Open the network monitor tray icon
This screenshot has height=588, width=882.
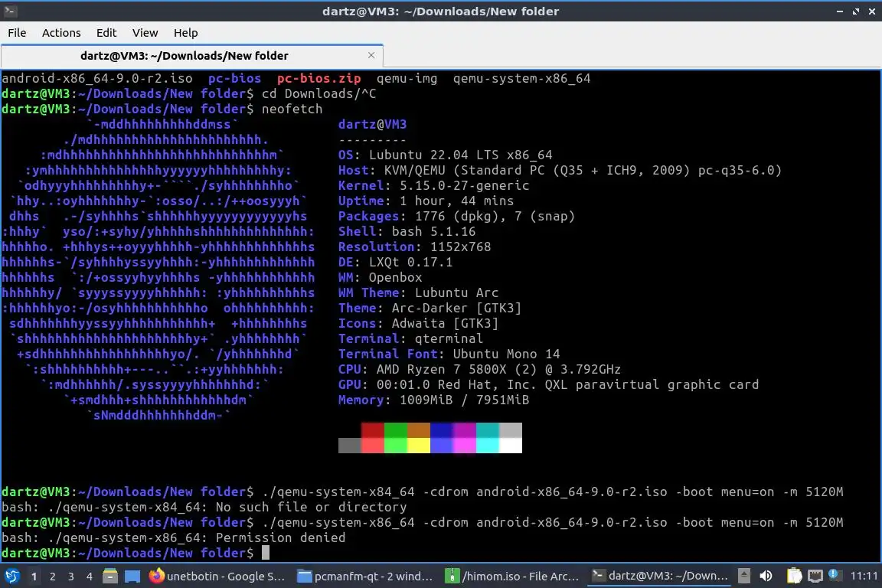(815, 576)
